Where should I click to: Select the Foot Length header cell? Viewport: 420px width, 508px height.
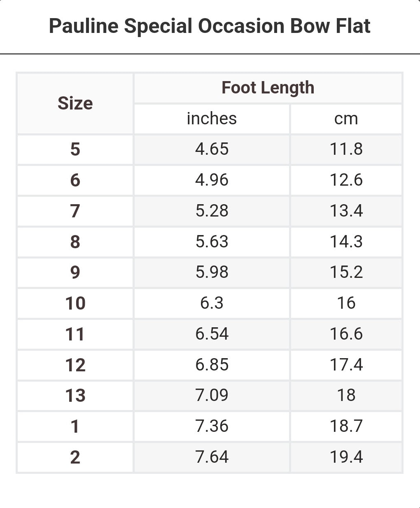268,88
